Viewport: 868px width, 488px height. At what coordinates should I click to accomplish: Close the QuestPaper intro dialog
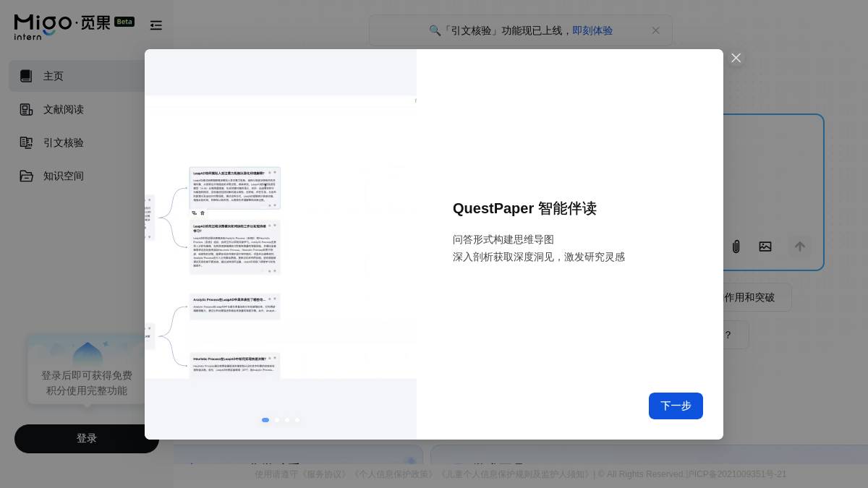(736, 58)
